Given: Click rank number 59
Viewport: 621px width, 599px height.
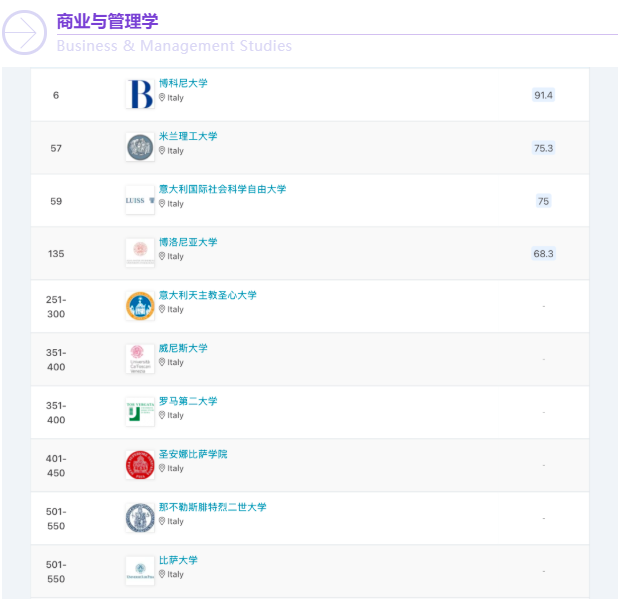Looking at the screenshot, I should [56, 201].
